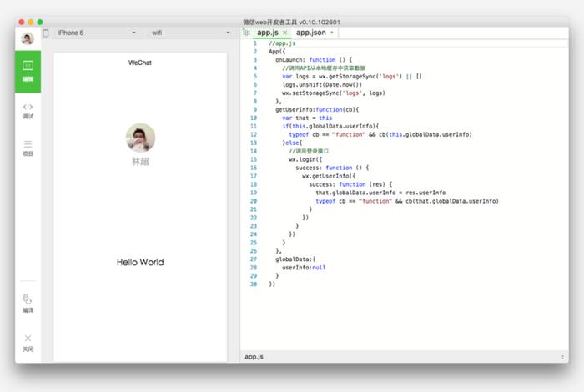Click if(this.globalData.userInfo) on line 11
Viewport: 584px width, 392px height.
(330, 126)
